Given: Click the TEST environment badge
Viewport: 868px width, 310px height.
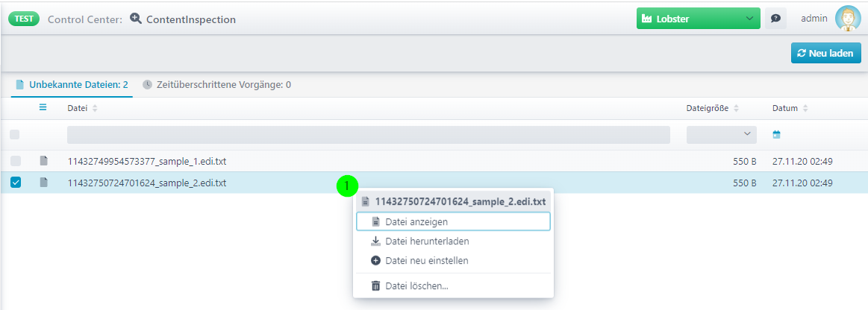Looking at the screenshot, I should point(24,18).
